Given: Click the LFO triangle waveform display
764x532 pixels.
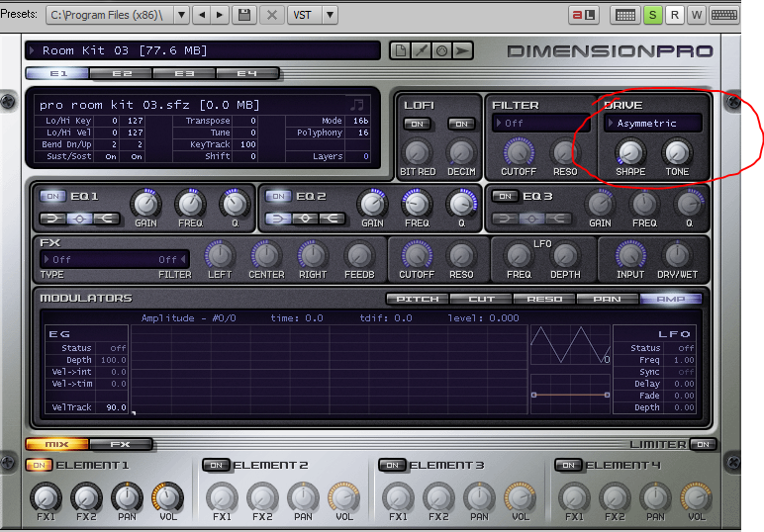Looking at the screenshot, I should click(x=570, y=345).
